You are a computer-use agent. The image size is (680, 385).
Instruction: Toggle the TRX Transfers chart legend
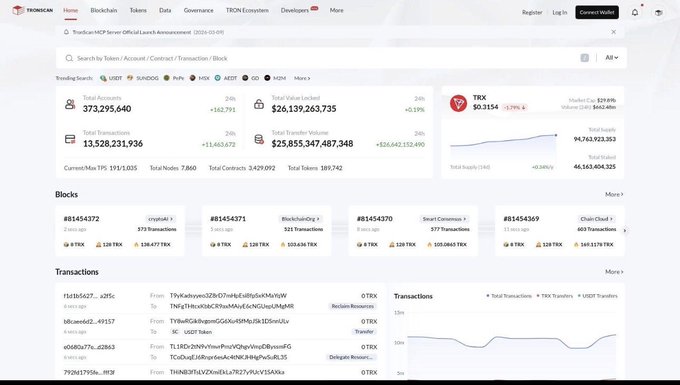pyautogui.click(x=555, y=296)
